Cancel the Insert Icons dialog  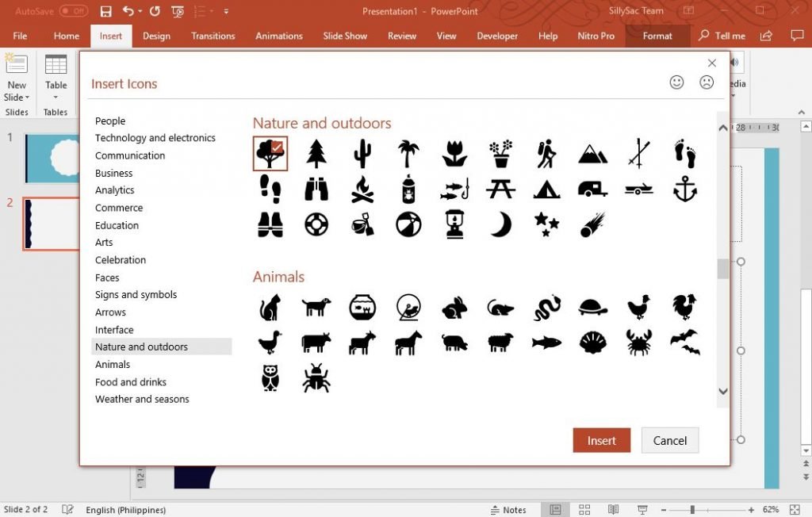[670, 440]
